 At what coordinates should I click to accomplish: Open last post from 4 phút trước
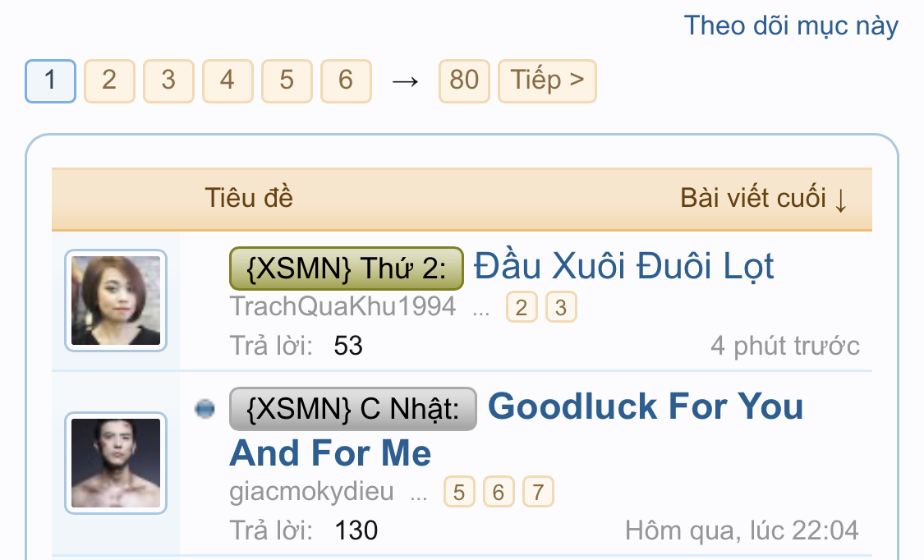click(784, 346)
